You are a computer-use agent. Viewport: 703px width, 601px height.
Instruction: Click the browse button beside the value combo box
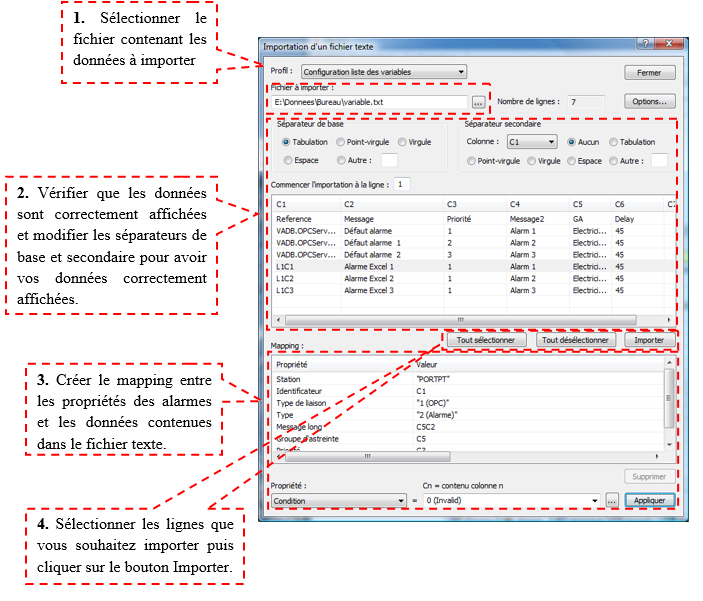[612, 500]
